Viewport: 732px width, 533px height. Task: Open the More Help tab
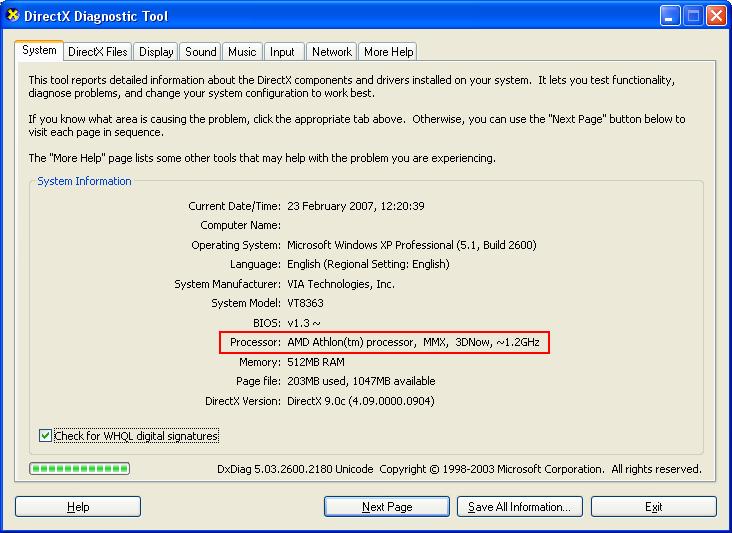click(388, 52)
